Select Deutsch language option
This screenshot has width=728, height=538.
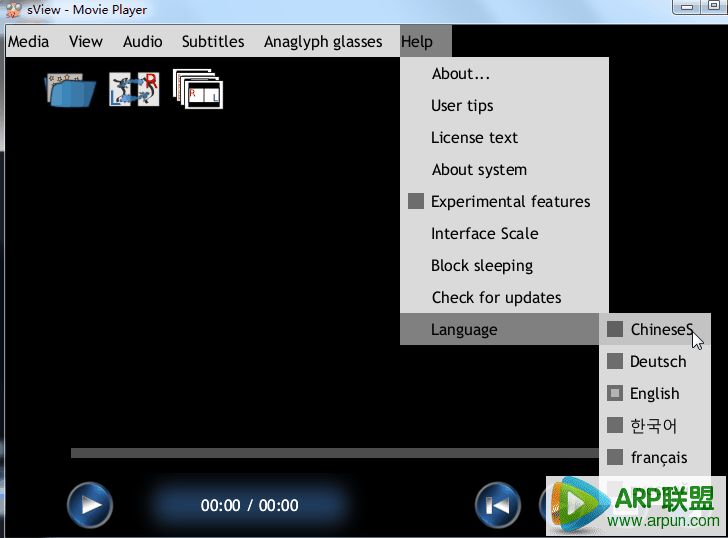coord(655,362)
